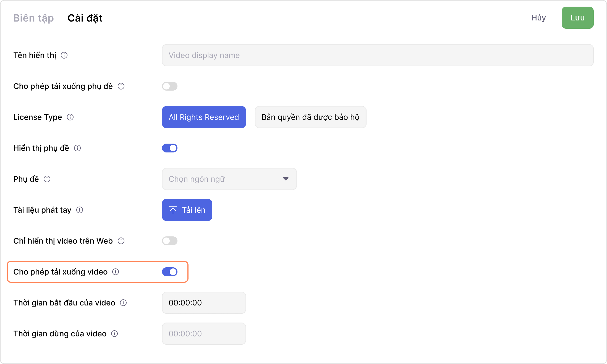Screen dimensions: 607x364
Task: Enable the Cho phép tải xuống phụ đề toggle
Action: (x=170, y=86)
